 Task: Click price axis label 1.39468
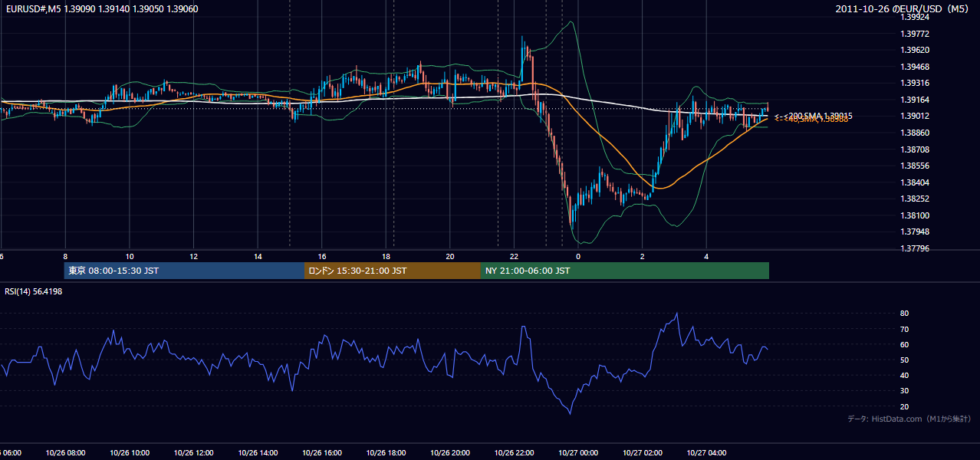pos(915,67)
